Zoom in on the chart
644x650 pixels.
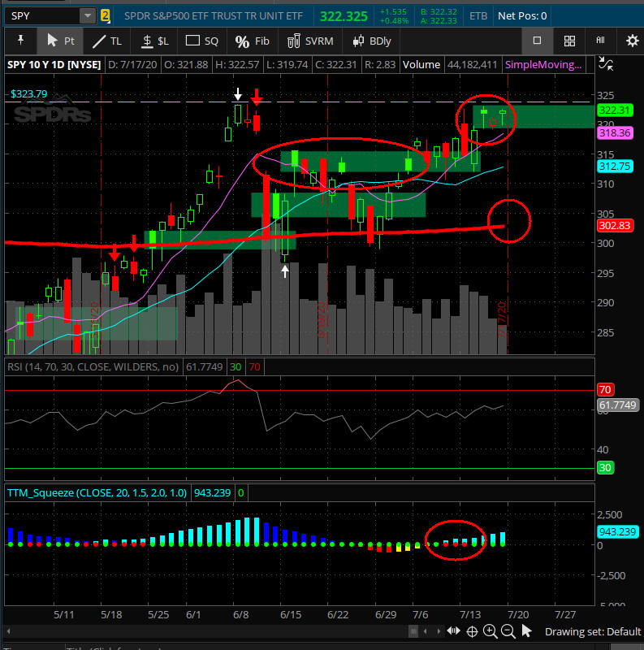click(x=491, y=631)
